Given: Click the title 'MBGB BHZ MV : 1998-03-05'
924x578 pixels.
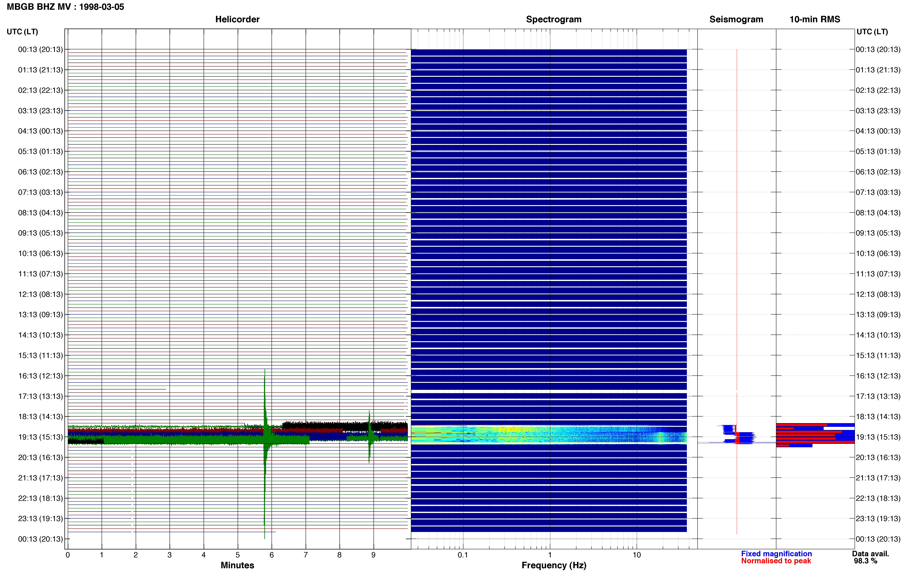Looking at the screenshot, I should click(65, 7).
